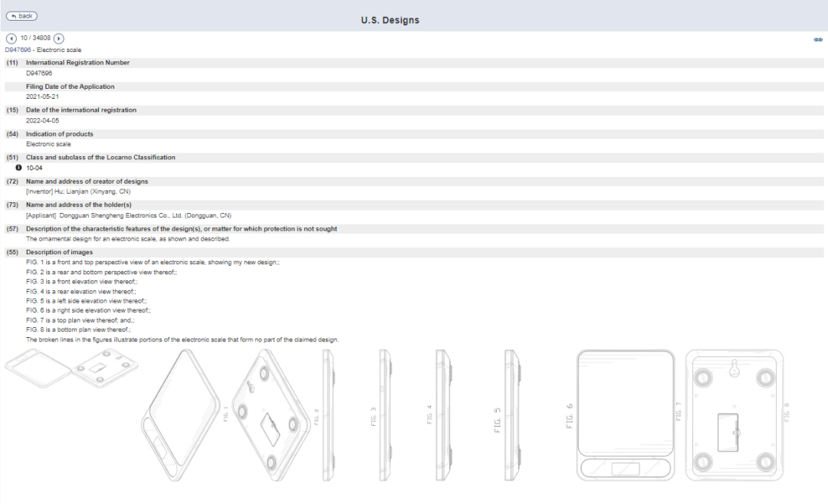This screenshot has width=828, height=504.
Task: Click the 'Description of images' header
Action: 59,252
